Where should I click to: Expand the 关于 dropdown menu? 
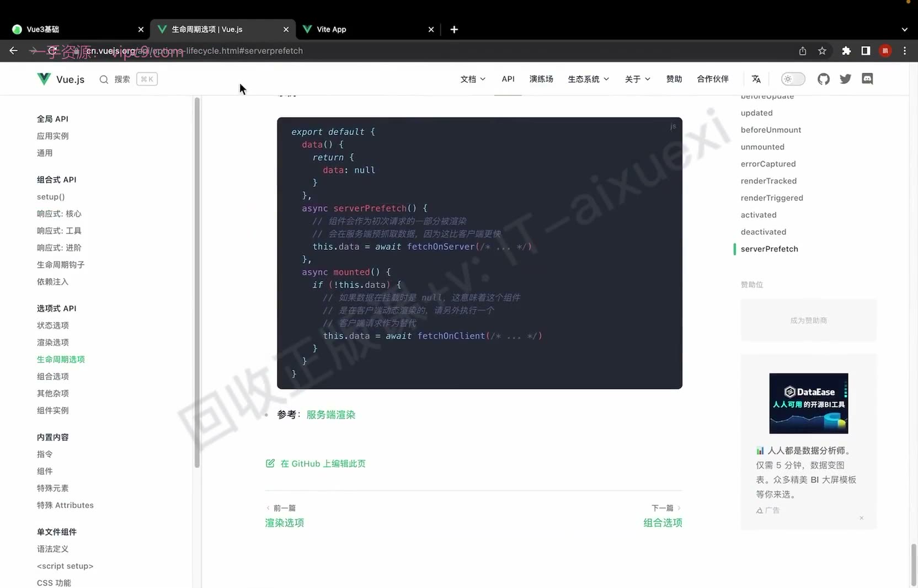coord(637,79)
